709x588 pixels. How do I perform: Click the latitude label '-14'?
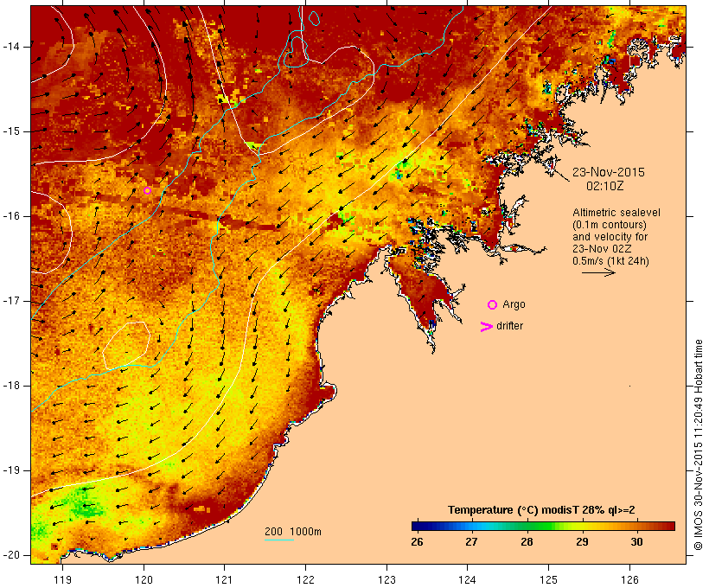[x=11, y=47]
